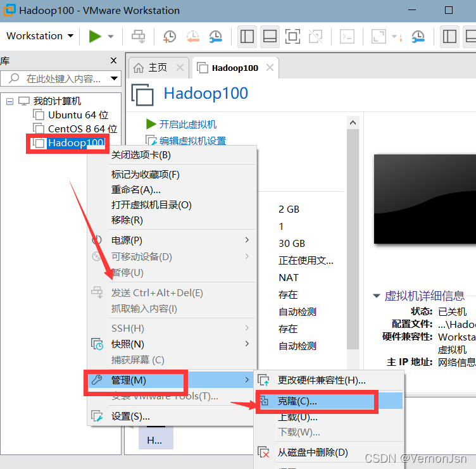Click the 快照 snapshot icon in menu
The width and height of the screenshot is (476, 469).
[x=97, y=344]
